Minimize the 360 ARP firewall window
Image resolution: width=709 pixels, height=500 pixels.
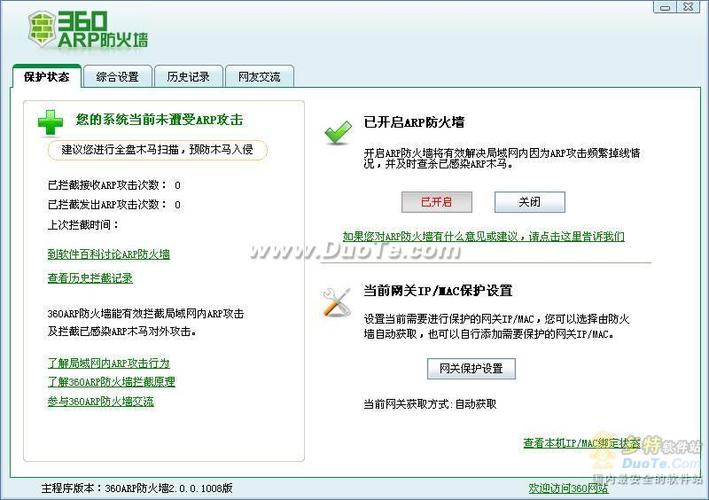[x=665, y=7]
